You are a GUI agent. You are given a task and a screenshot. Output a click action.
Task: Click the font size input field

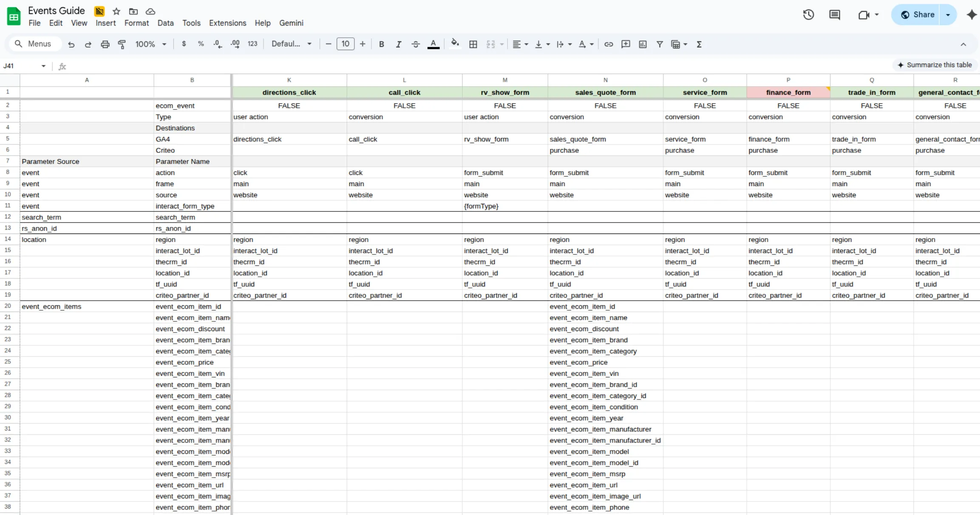[x=345, y=44]
